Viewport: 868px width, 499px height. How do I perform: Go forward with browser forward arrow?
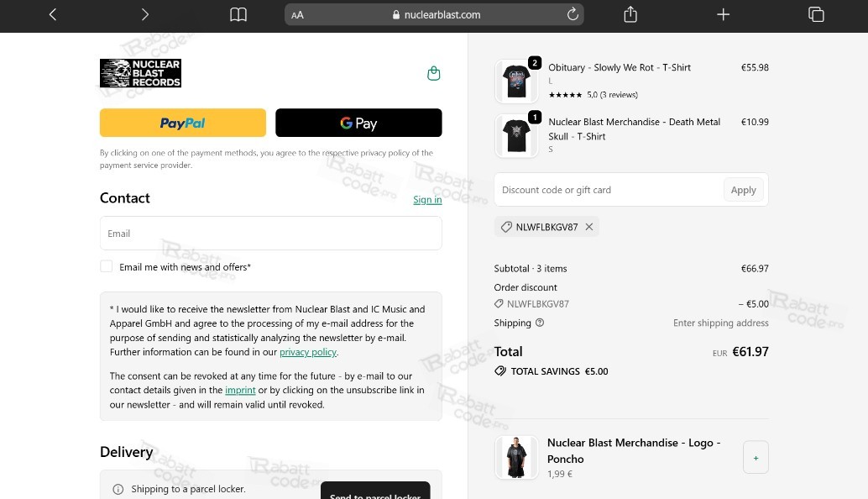click(144, 14)
